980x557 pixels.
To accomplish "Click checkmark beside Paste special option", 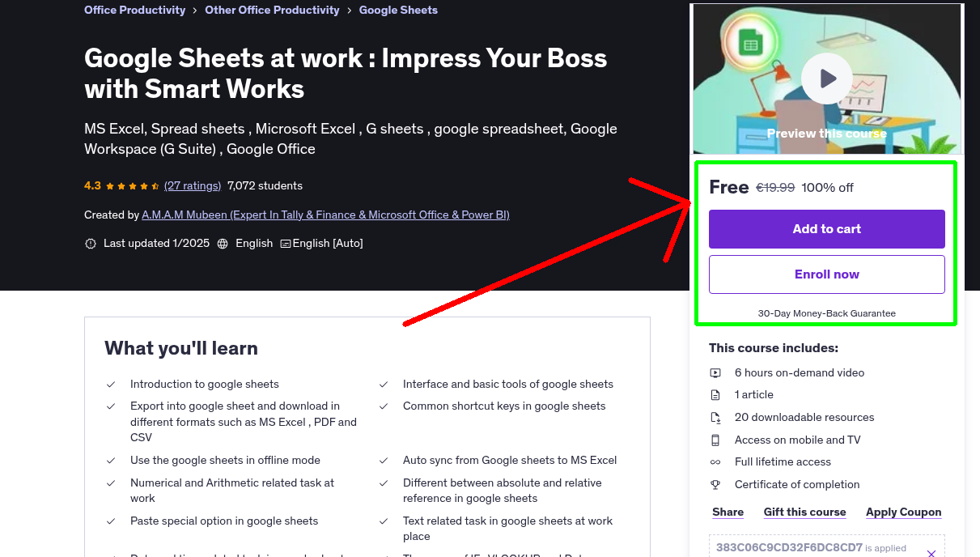I will click(111, 521).
